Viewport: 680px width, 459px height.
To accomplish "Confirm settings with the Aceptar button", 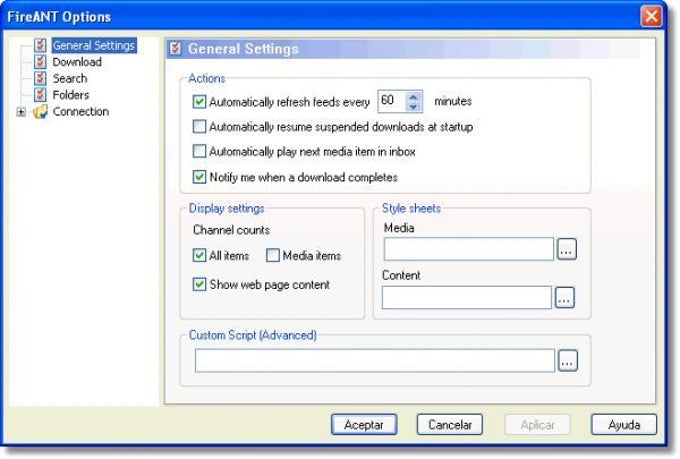I will coord(364,424).
